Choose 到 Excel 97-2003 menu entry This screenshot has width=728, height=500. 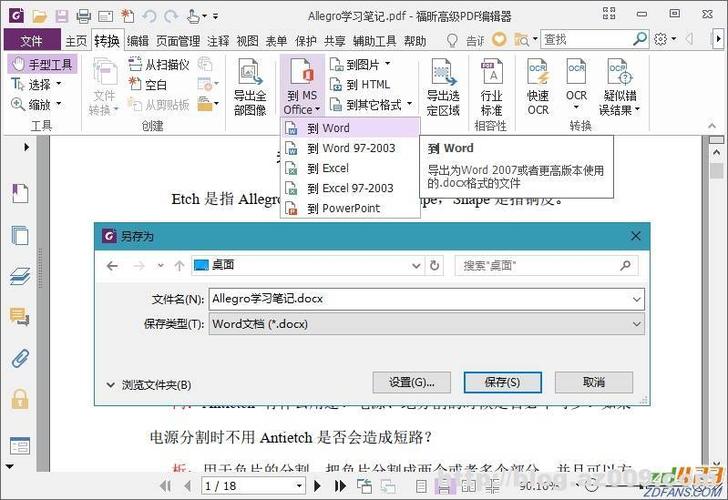pos(351,188)
